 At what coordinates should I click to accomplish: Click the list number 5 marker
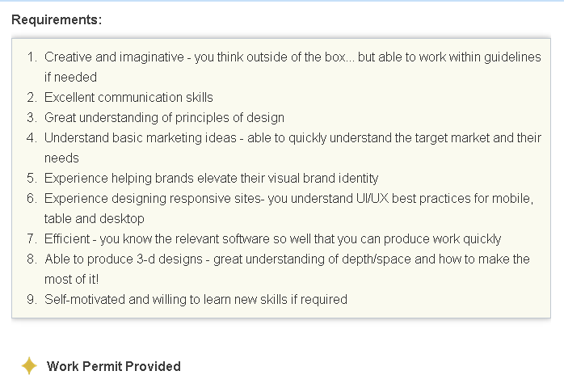[x=32, y=178]
